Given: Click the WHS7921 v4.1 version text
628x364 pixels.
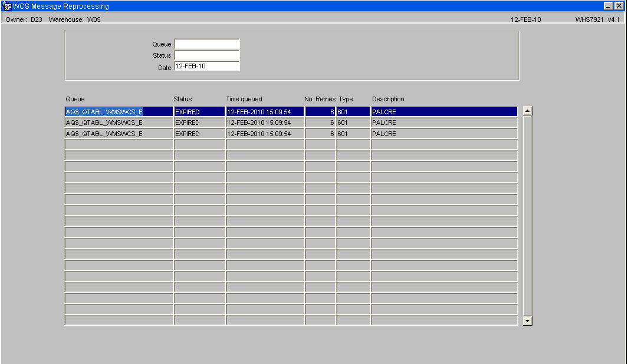Looking at the screenshot, I should (597, 19).
